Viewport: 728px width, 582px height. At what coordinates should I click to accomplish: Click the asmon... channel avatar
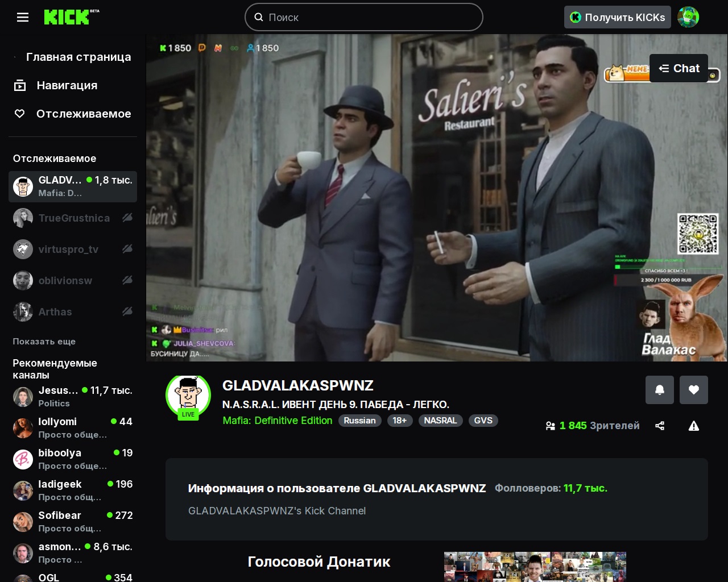[23, 553]
